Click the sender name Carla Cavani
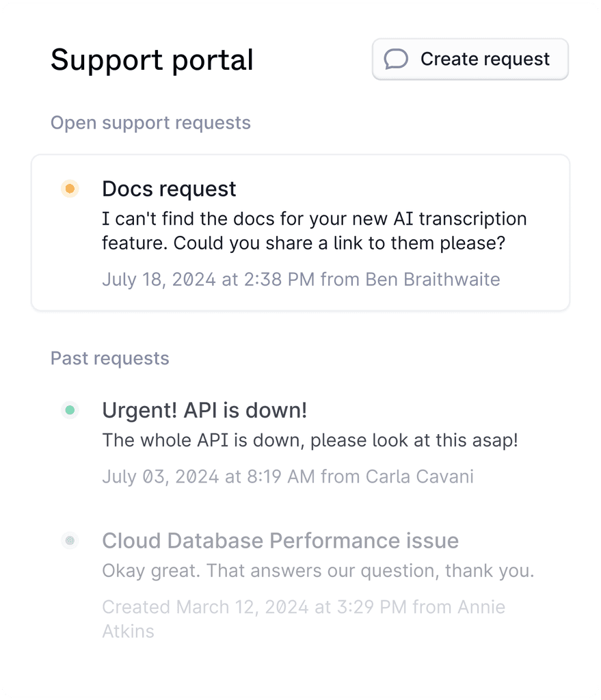Viewport: 601px width, 700px height. tap(420, 476)
